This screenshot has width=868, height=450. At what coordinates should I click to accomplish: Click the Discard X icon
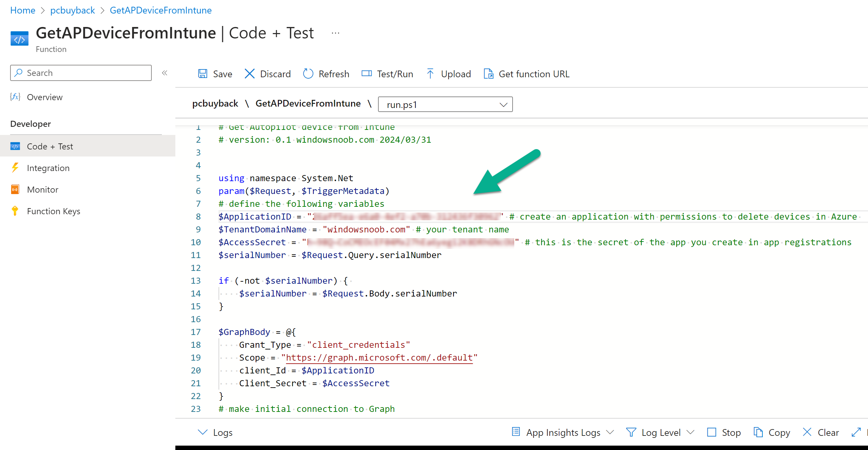pyautogui.click(x=250, y=74)
